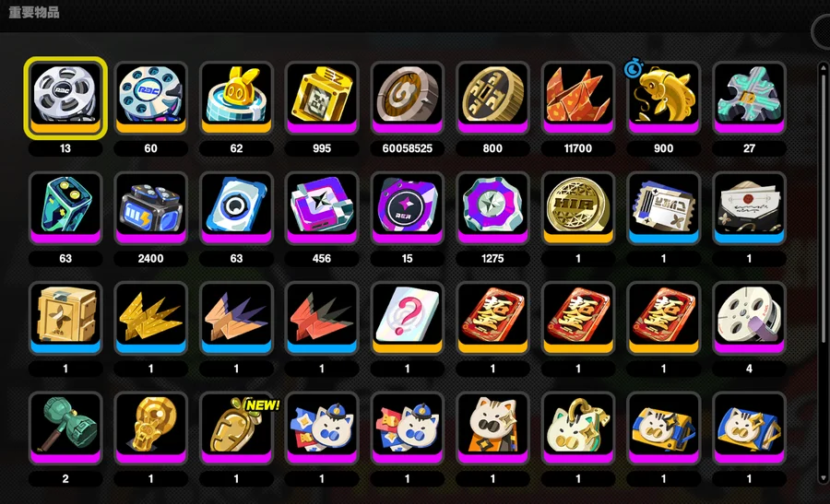Select the gold coin item with count 800

[x=492, y=98]
